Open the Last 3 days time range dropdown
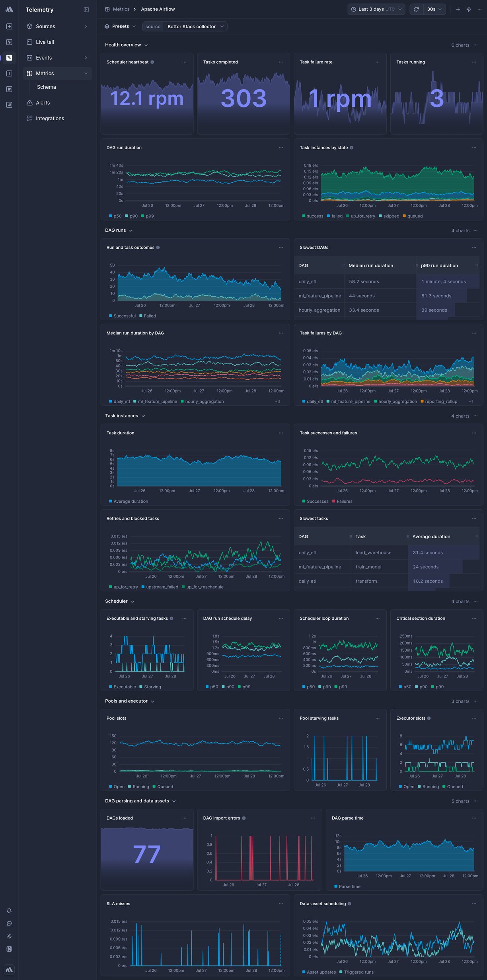 pyautogui.click(x=376, y=9)
